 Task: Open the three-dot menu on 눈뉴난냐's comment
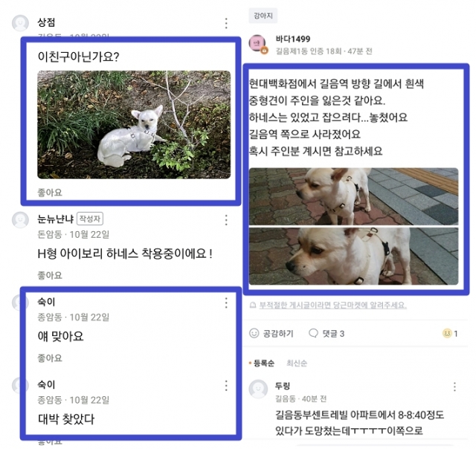pos(226,220)
